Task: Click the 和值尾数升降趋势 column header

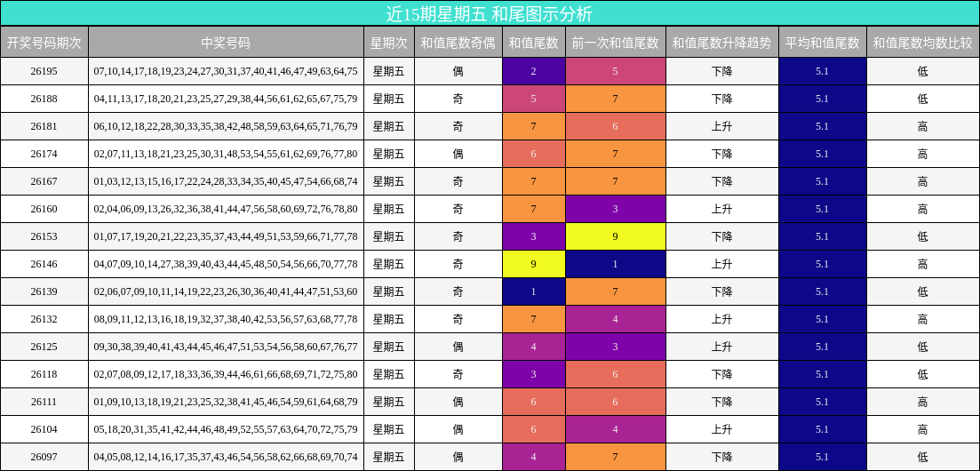Action: click(x=721, y=43)
